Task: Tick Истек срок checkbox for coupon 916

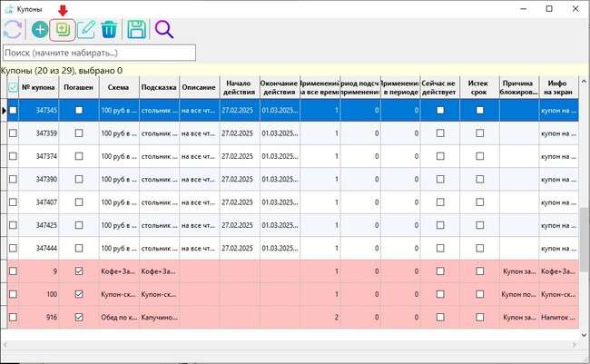Action: pyautogui.click(x=478, y=317)
